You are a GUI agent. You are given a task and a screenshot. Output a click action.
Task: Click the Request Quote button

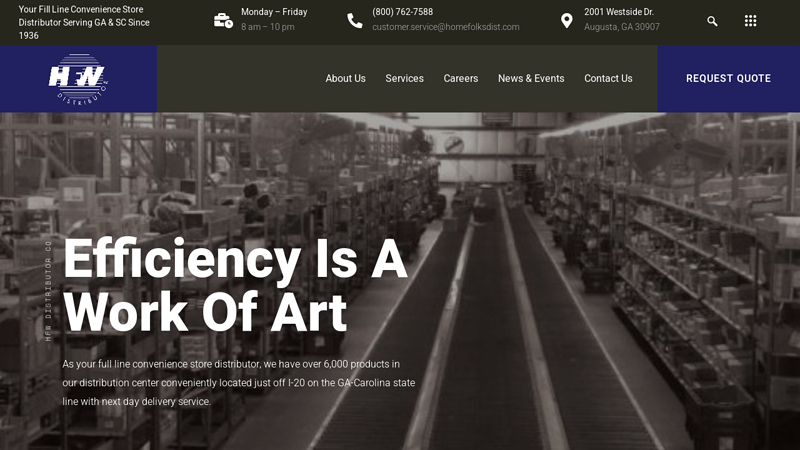729,79
